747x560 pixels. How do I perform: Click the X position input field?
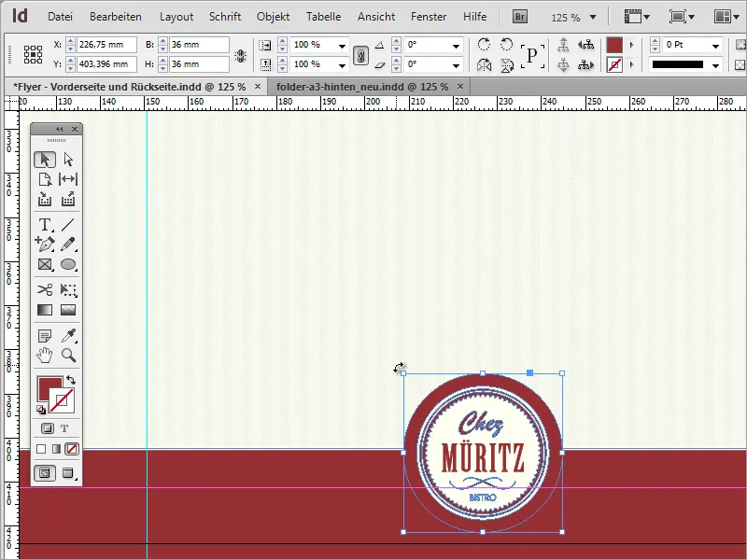[x=106, y=45]
